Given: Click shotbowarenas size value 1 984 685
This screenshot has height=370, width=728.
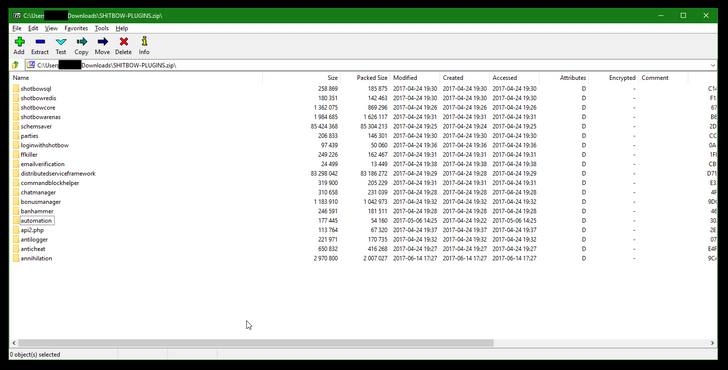Looking at the screenshot, I should [x=326, y=117].
